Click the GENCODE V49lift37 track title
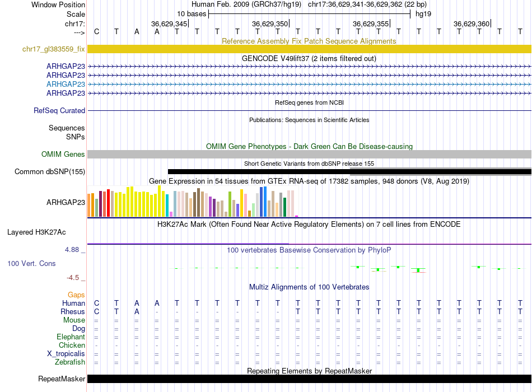 309,58
